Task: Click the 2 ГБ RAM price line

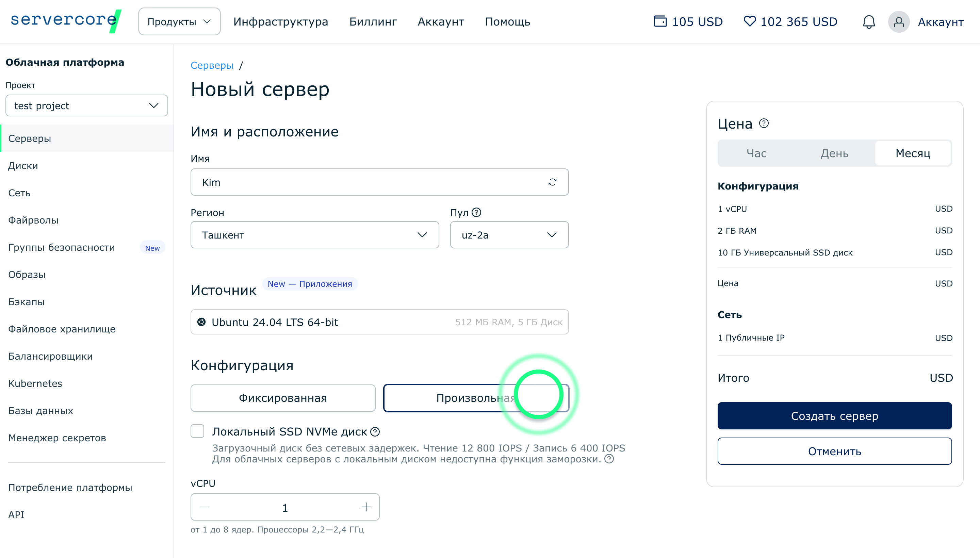Action: (x=834, y=231)
